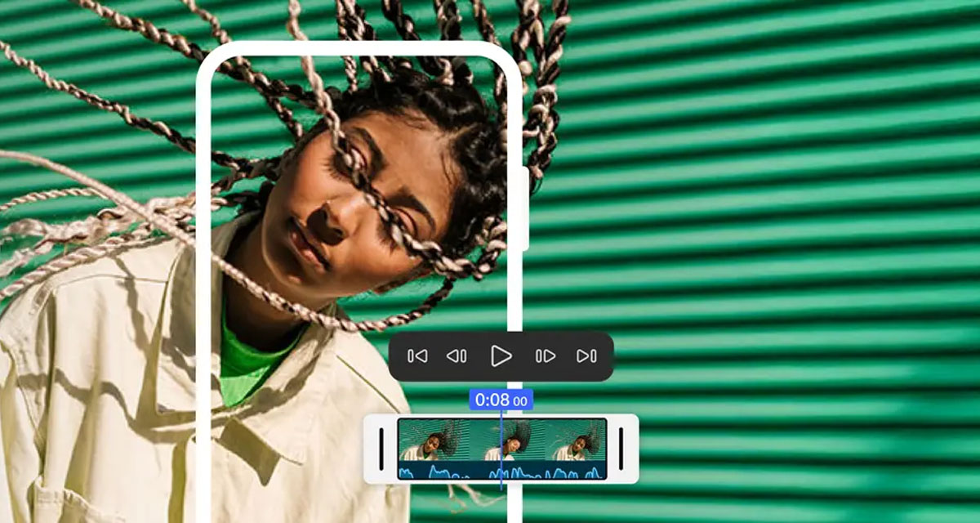
Task: Click the top edge of the white phone frame
Action: click(x=359, y=48)
